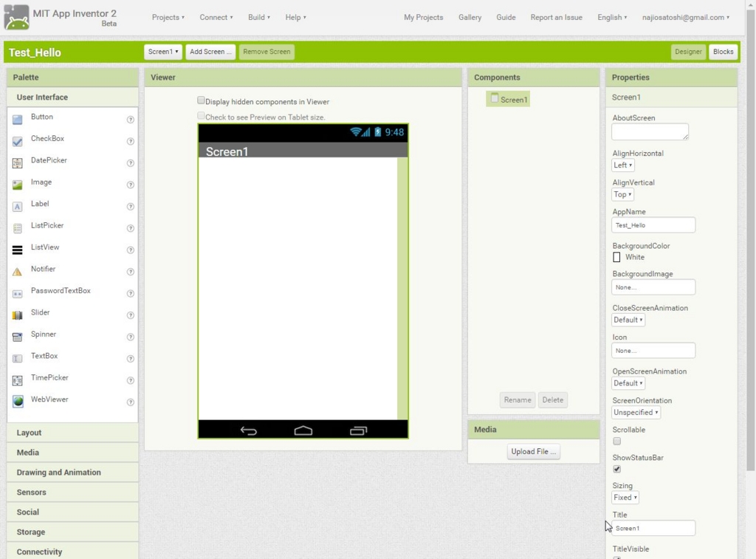Tap the phone preview recent apps icon

coord(358,431)
